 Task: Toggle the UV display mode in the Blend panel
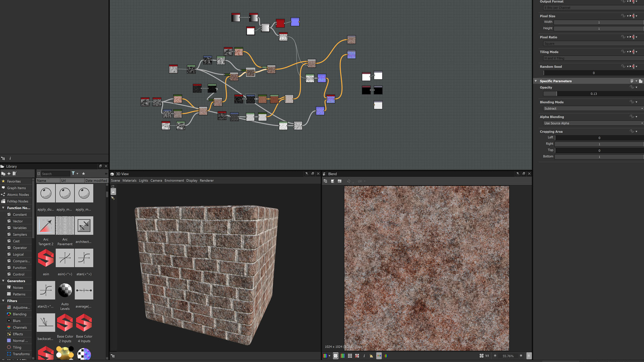click(361, 181)
